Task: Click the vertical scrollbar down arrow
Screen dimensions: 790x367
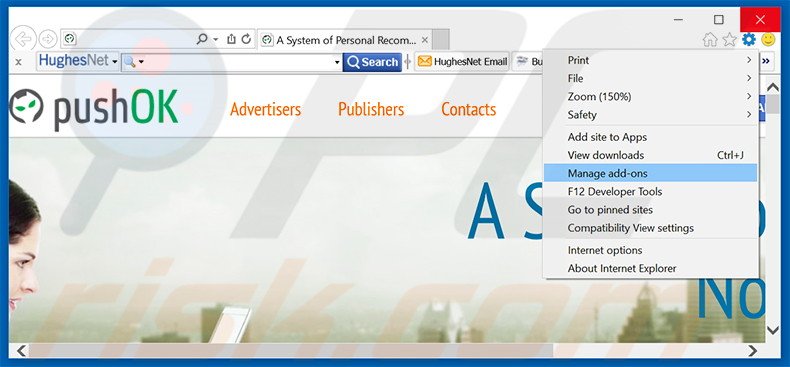Action: pyautogui.click(x=773, y=330)
